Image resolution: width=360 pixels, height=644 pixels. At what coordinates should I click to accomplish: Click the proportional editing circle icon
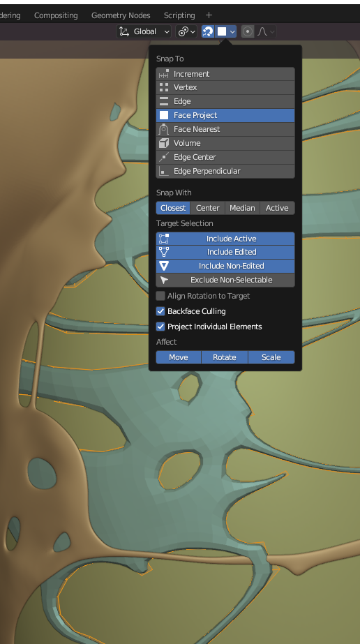[248, 31]
